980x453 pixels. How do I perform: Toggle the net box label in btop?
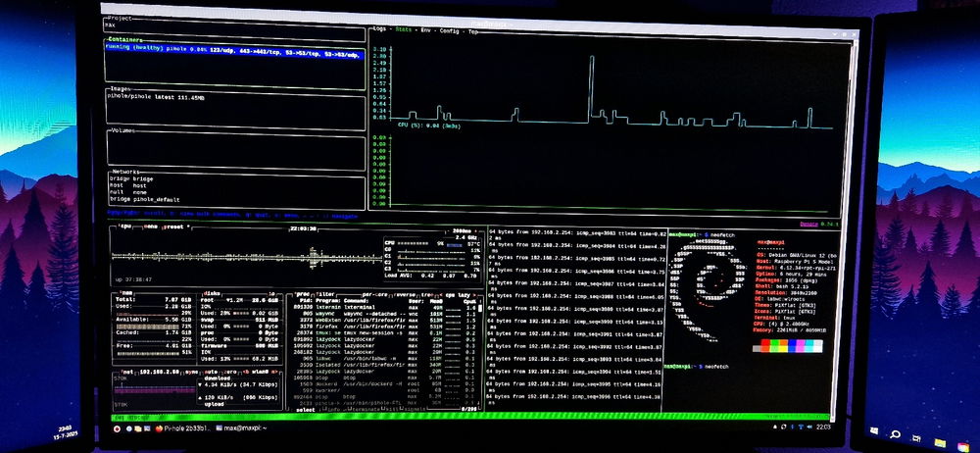(x=126, y=372)
